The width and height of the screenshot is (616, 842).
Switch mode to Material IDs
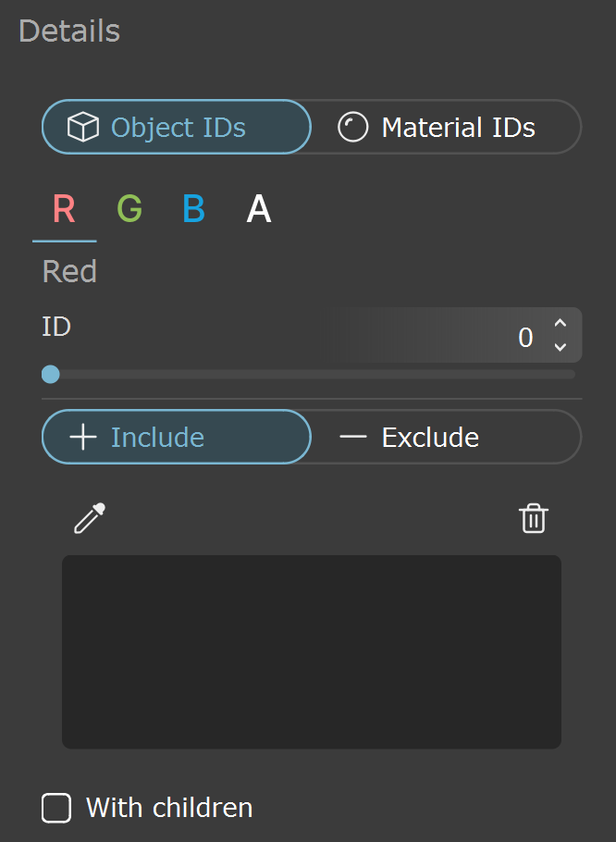(x=447, y=128)
